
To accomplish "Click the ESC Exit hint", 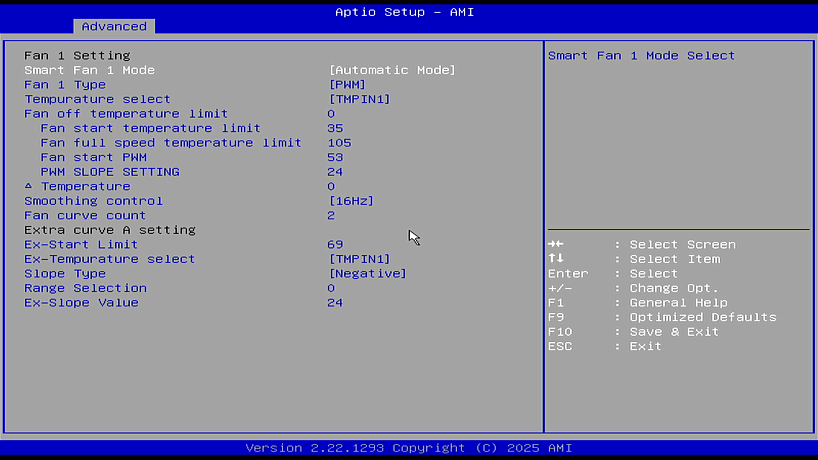I will (605, 347).
